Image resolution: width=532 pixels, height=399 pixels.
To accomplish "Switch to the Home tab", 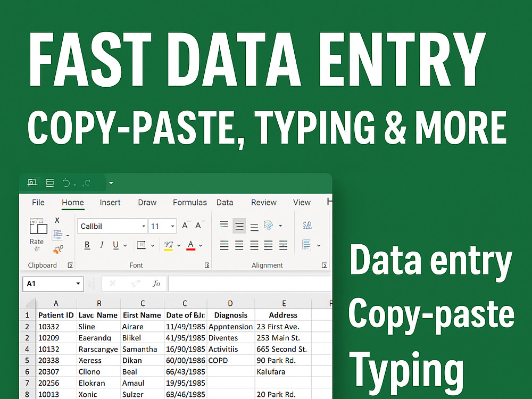I will pyautogui.click(x=73, y=203).
